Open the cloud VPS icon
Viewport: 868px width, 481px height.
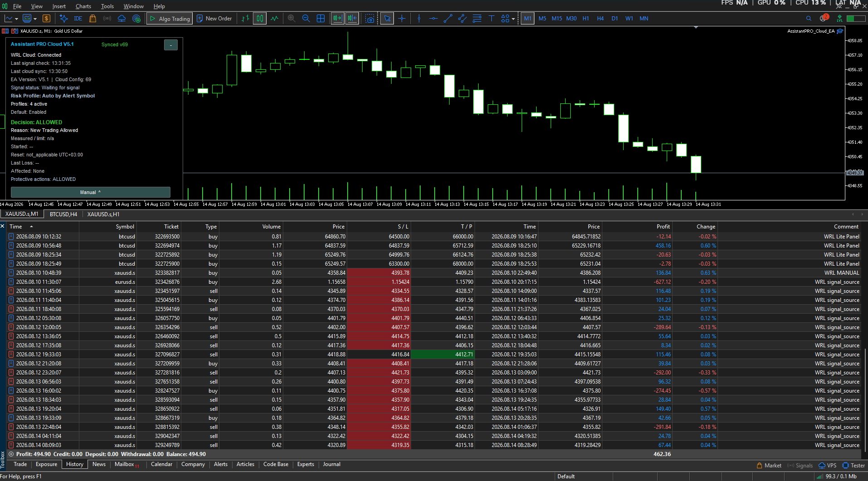point(122,19)
